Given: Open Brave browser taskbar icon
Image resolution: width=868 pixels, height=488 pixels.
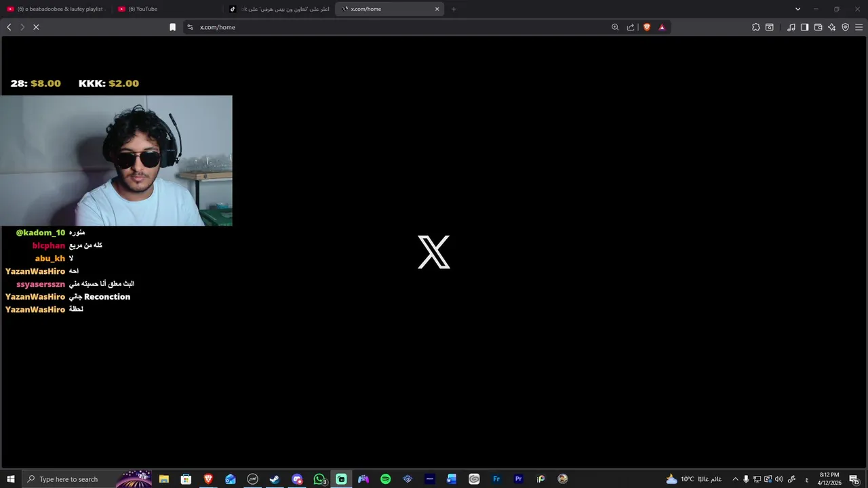Looking at the screenshot, I should pyautogui.click(x=208, y=479).
